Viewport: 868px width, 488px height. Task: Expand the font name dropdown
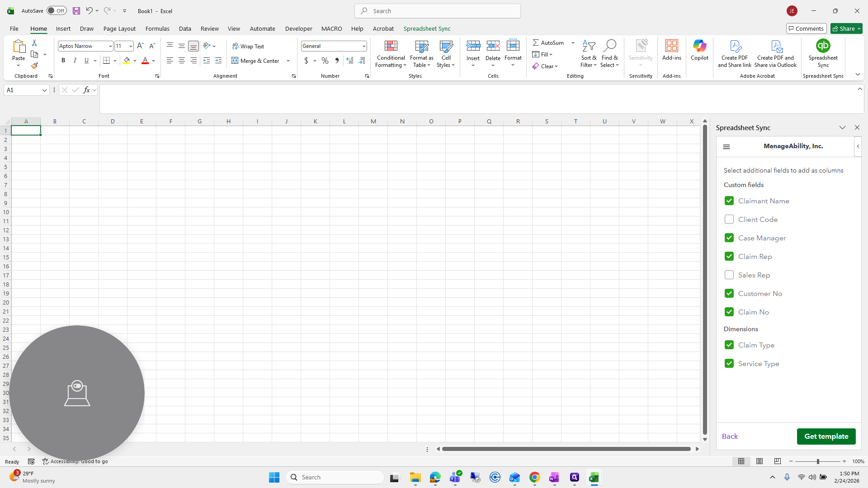(110, 46)
